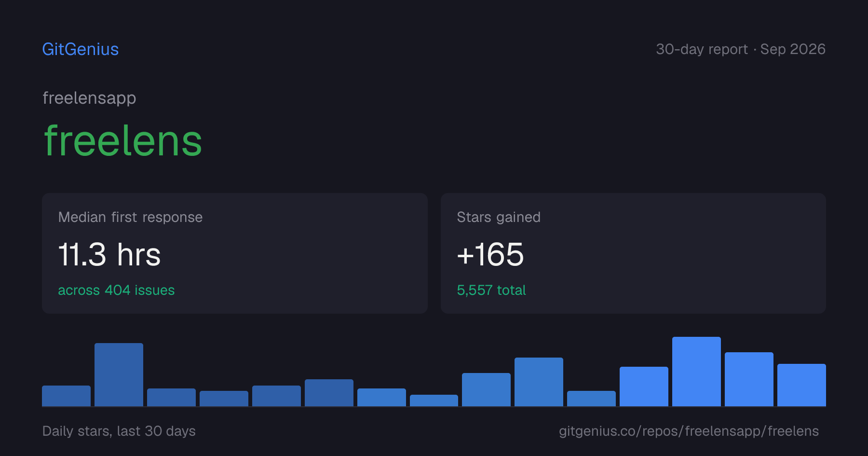Click the +165 stars value
The width and height of the screenshot is (868, 456).
[490, 254]
